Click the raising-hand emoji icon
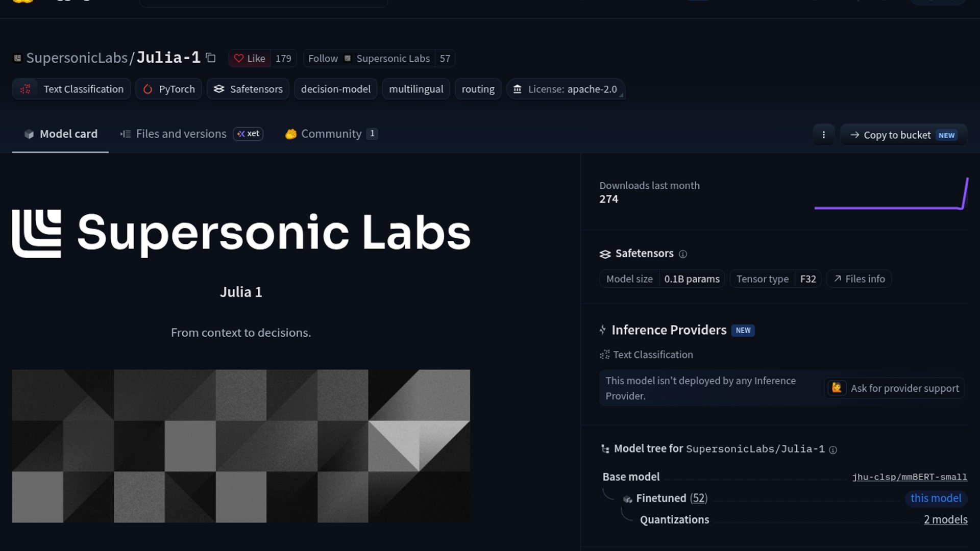The height and width of the screenshot is (551, 980). 837,388
